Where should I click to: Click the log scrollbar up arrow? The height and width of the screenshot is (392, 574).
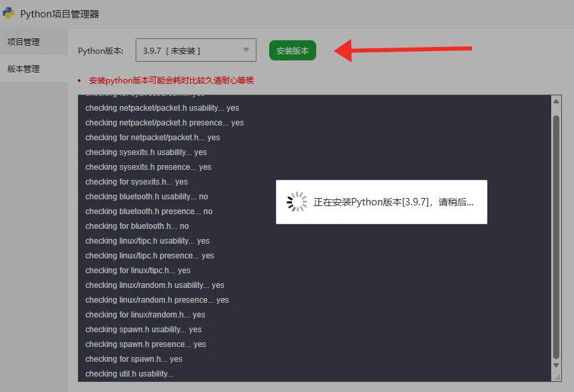[556, 101]
